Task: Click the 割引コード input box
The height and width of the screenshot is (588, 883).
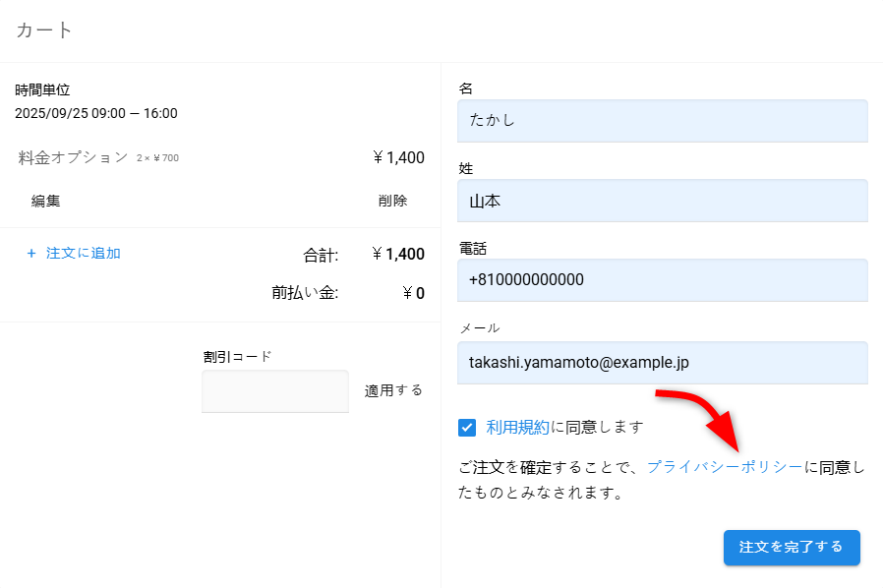Action: (x=275, y=391)
